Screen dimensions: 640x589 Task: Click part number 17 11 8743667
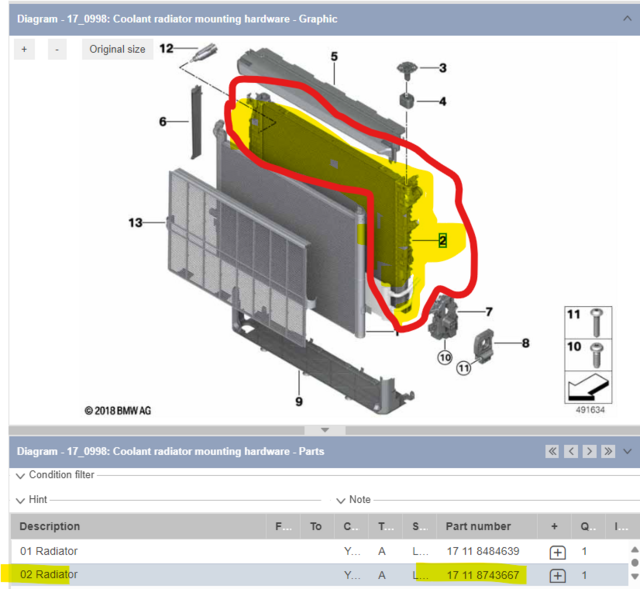484,575
